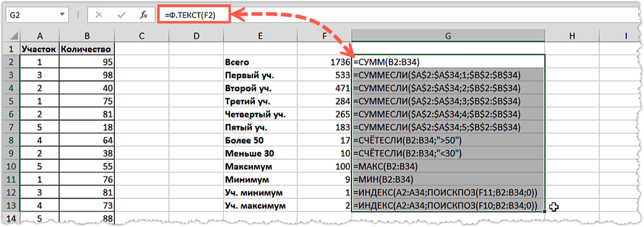Screen dimensions: 644x227
Task: Select the Второй уч. label cell
Action: tap(260, 88)
